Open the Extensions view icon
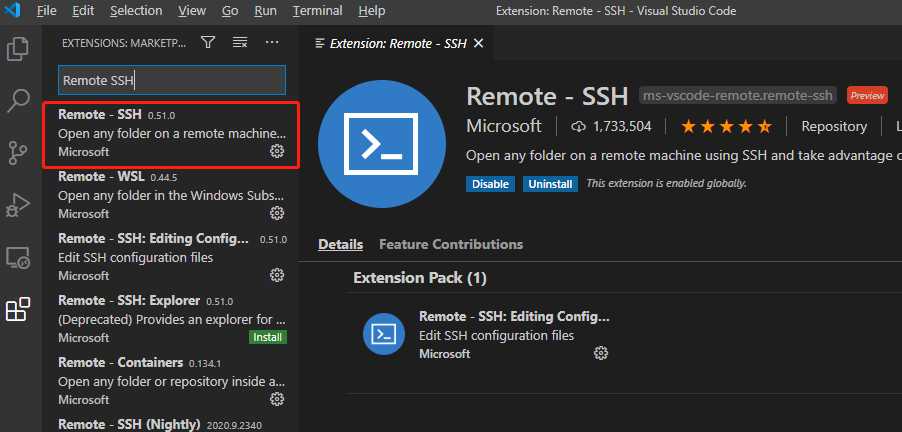 click(x=18, y=309)
